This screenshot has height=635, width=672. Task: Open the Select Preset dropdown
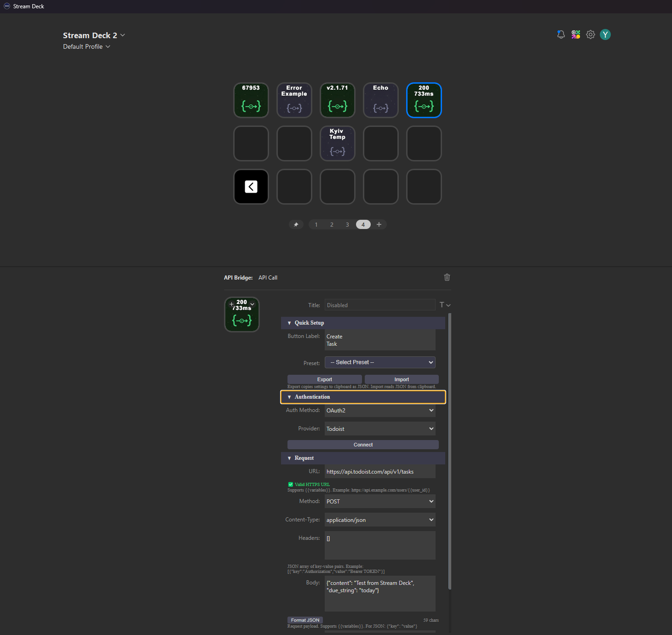(380, 362)
